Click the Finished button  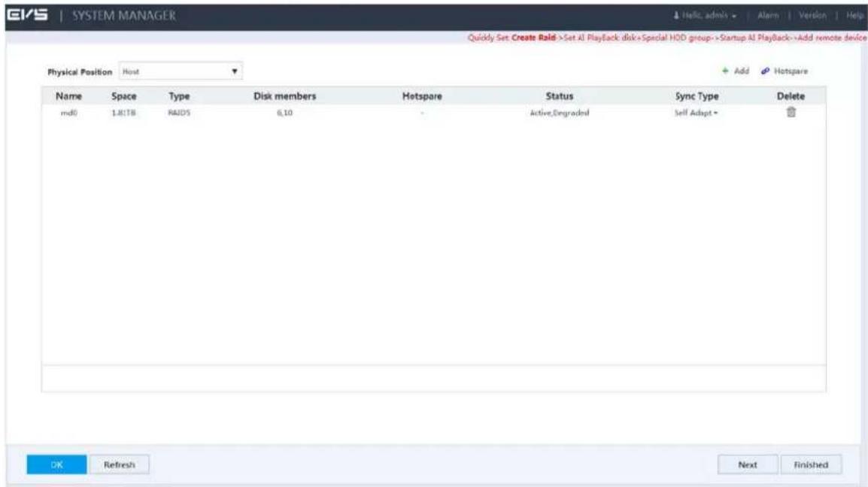click(x=811, y=465)
